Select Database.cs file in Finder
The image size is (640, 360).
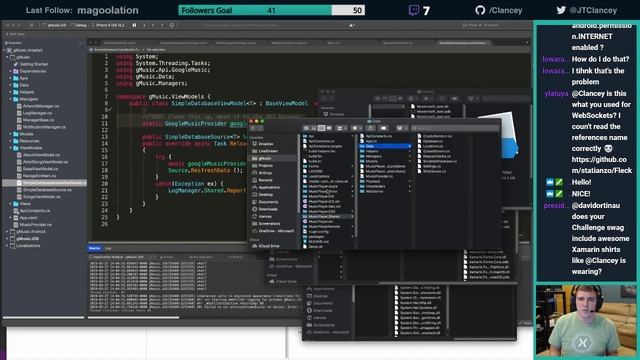(x=433, y=141)
